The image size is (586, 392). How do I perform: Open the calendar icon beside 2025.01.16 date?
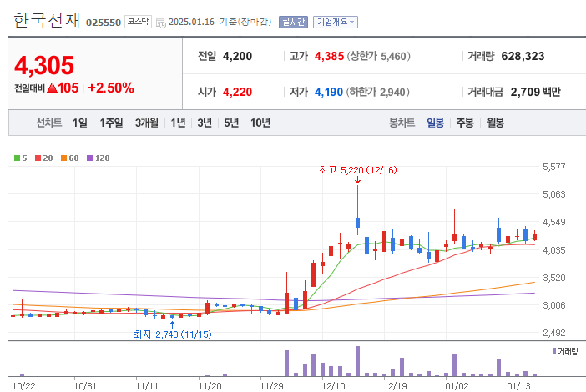(x=161, y=23)
